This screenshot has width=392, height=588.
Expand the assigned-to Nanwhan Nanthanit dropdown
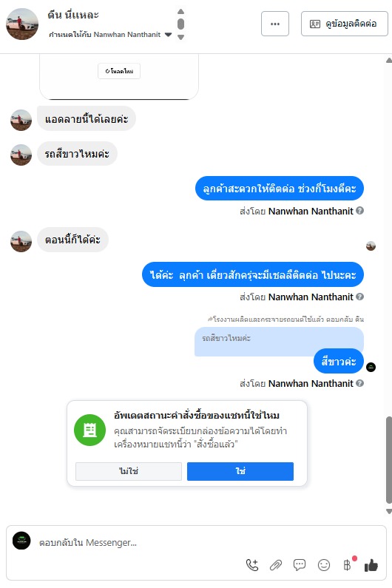[168, 35]
